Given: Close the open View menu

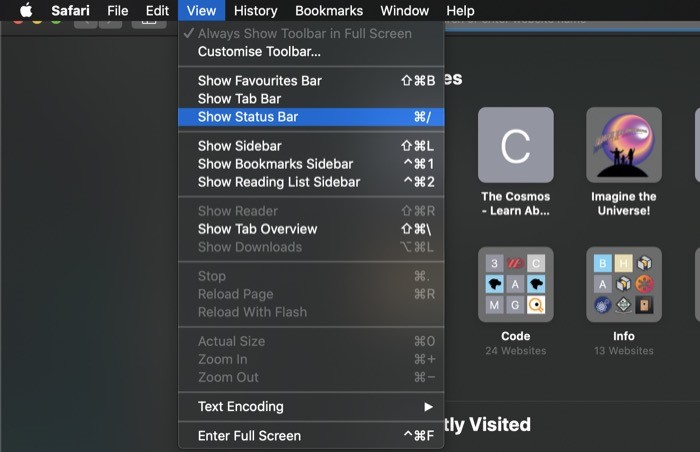Looking at the screenshot, I should 201,10.
